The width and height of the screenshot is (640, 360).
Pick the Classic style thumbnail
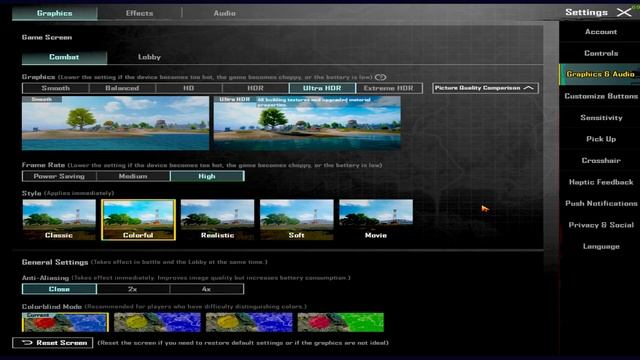tap(59, 220)
